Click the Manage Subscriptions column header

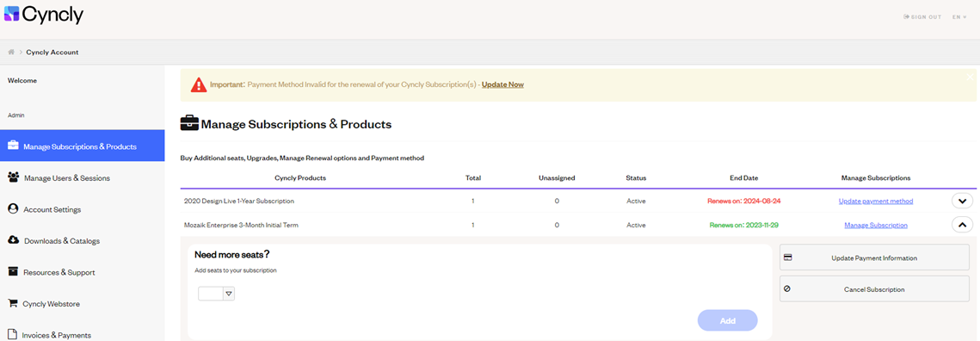(x=876, y=177)
